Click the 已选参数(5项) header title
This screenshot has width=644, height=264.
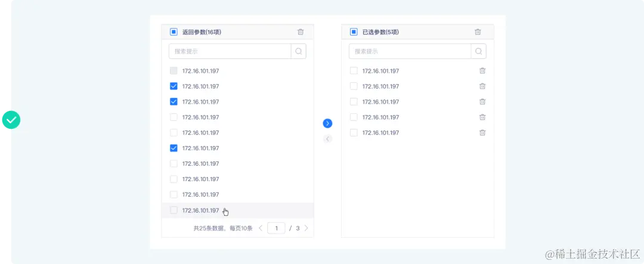coord(380,32)
